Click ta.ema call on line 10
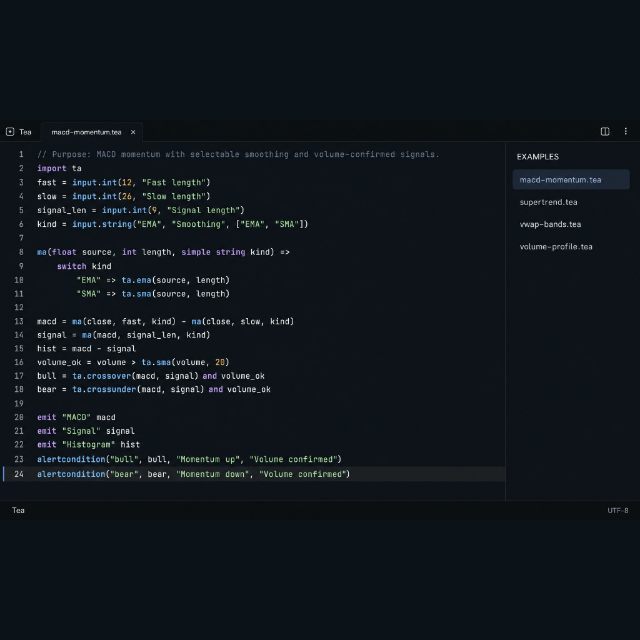The width and height of the screenshot is (640, 640). pos(136,280)
